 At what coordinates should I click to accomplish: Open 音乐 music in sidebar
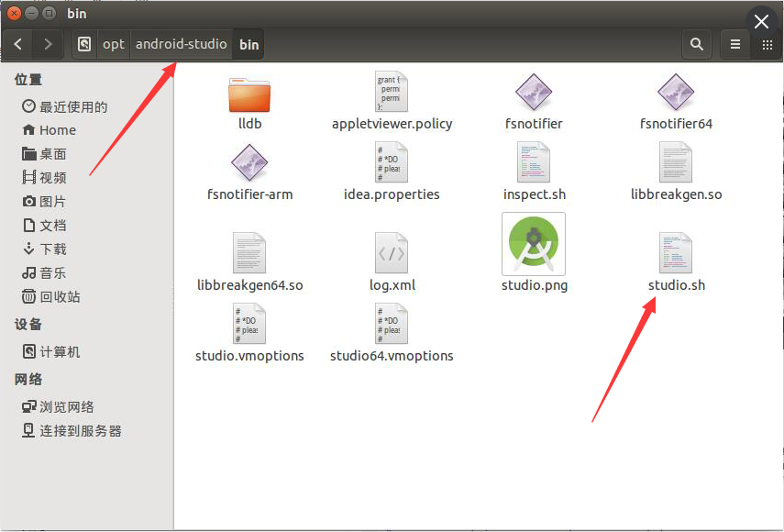coord(44,273)
